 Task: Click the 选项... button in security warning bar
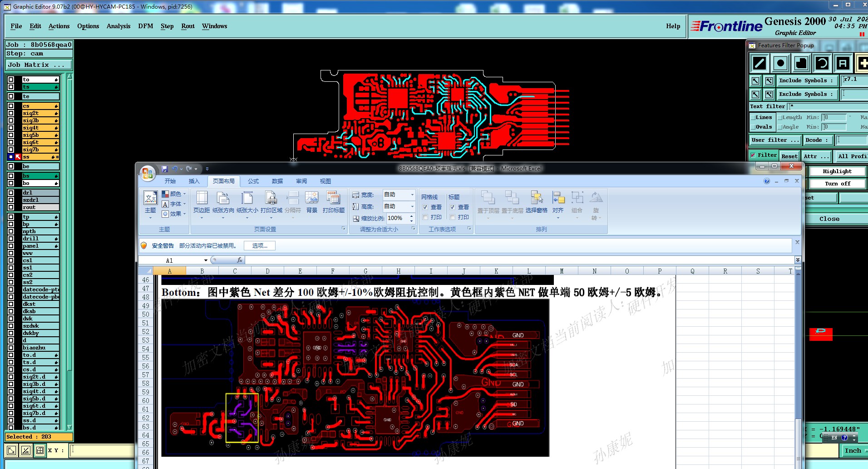[x=260, y=246]
